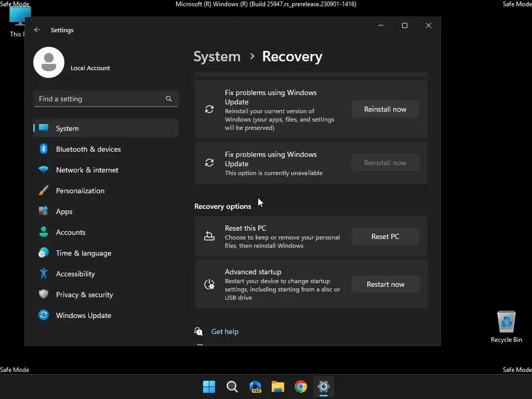Click sync icon of first Windows Update card
532x399 pixels.
click(209, 109)
